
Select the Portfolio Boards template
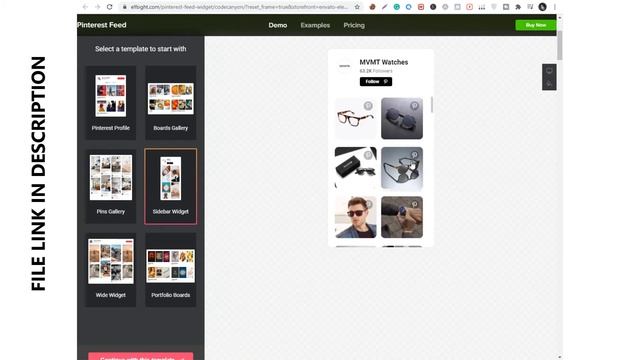(171, 270)
